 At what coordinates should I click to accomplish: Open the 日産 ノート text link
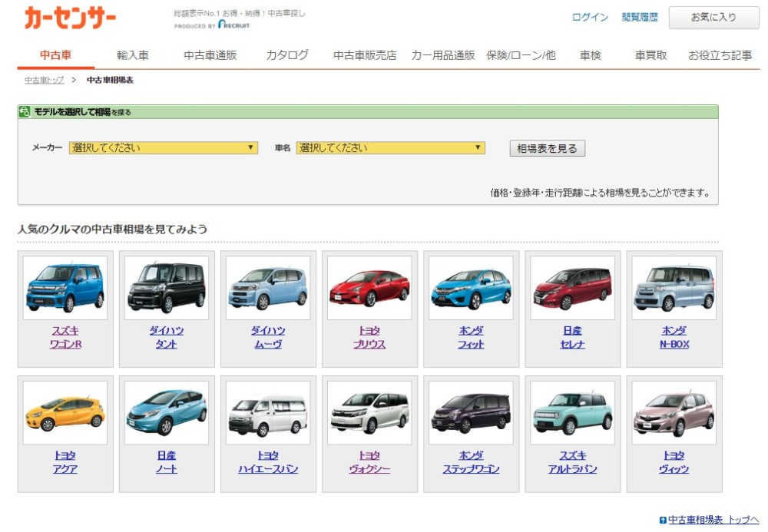pos(167,462)
